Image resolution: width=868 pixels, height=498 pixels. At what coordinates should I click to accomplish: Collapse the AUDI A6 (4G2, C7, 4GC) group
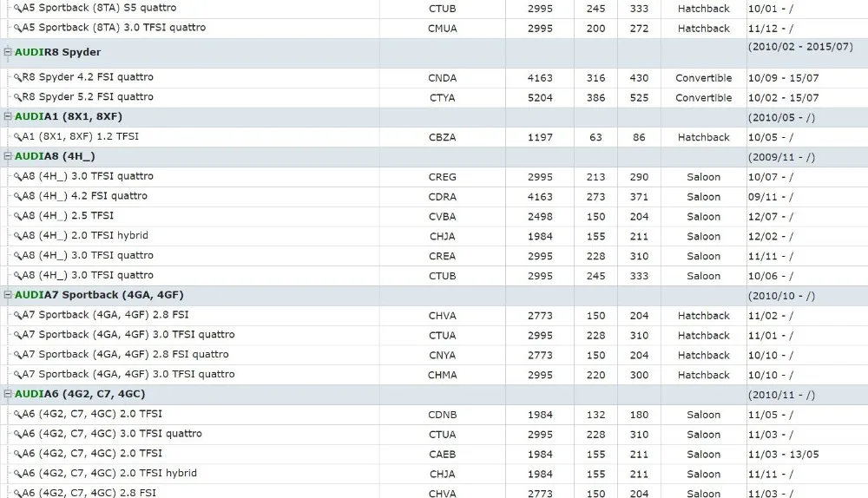point(8,394)
